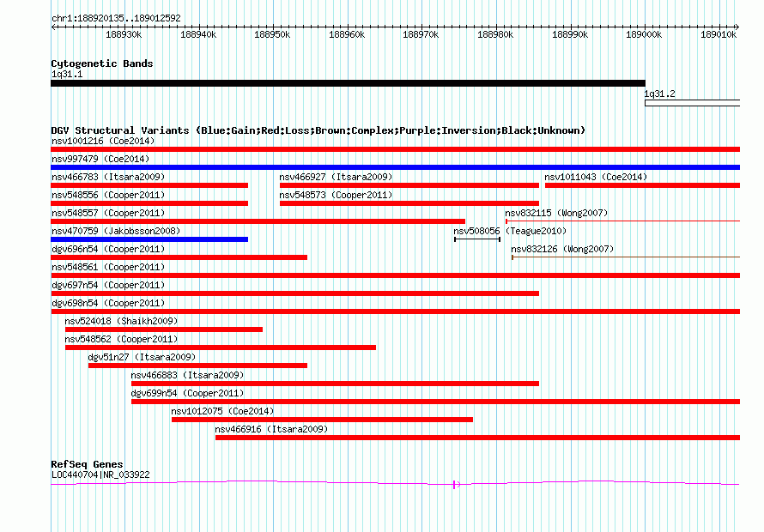
Task: Click the 188980k ruler position
Action: 495,34
